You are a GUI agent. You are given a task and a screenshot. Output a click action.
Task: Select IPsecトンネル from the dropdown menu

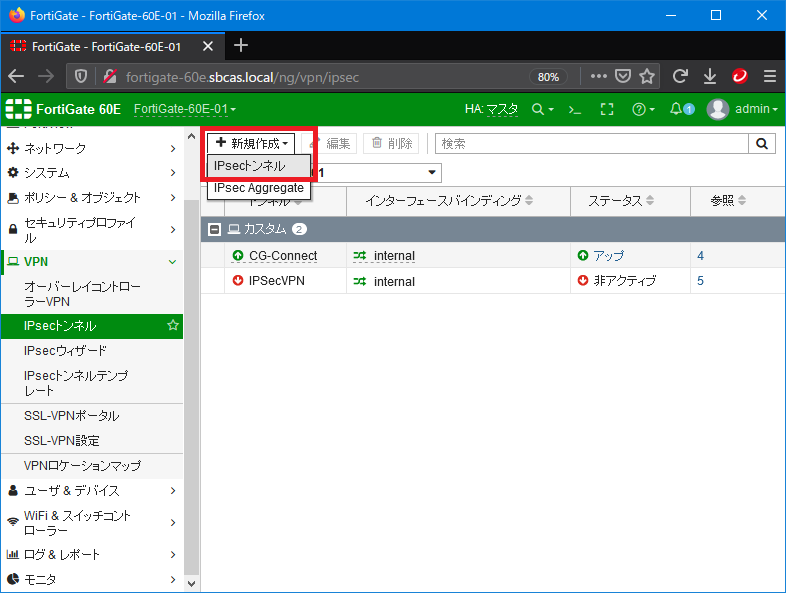click(259, 166)
